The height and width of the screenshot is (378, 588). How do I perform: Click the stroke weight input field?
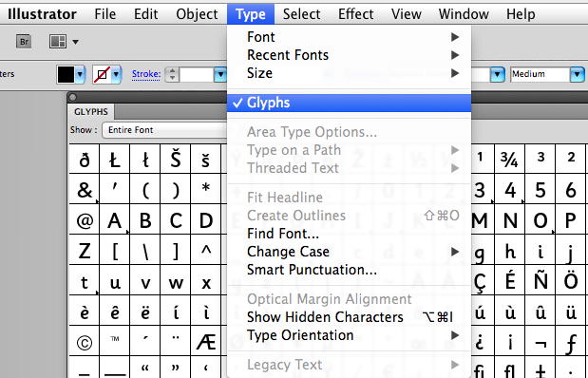(x=197, y=74)
